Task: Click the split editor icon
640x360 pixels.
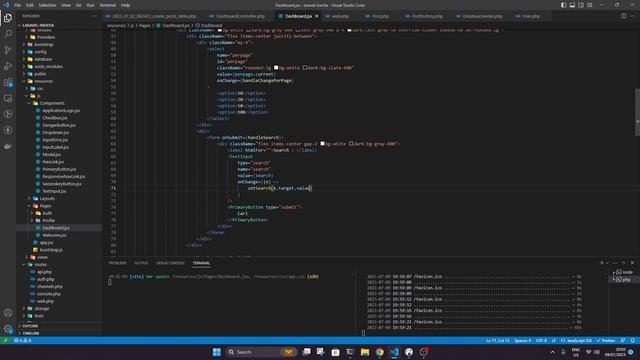Action: click(x=624, y=16)
